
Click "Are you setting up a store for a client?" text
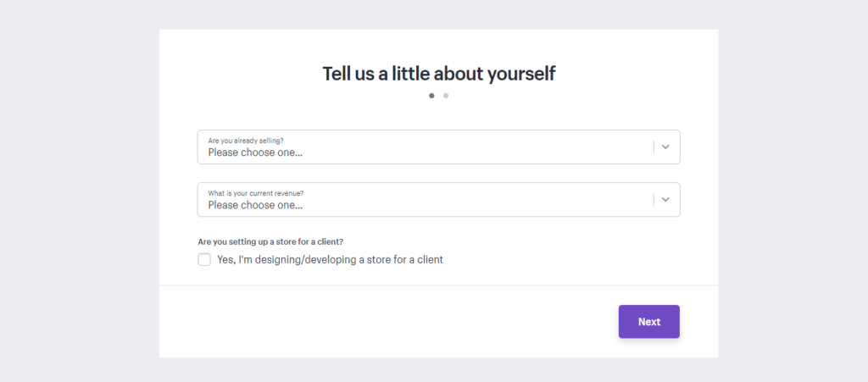[270, 241]
